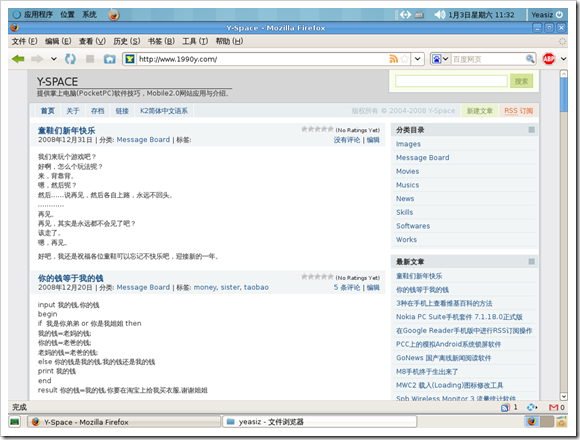The height and width of the screenshot is (440, 580).
Task: Open the 系统 panel menu
Action: tap(89, 14)
